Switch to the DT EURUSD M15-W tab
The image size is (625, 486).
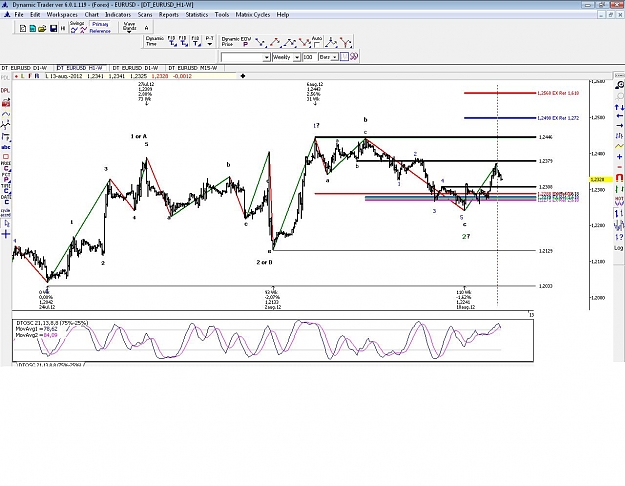(x=193, y=68)
